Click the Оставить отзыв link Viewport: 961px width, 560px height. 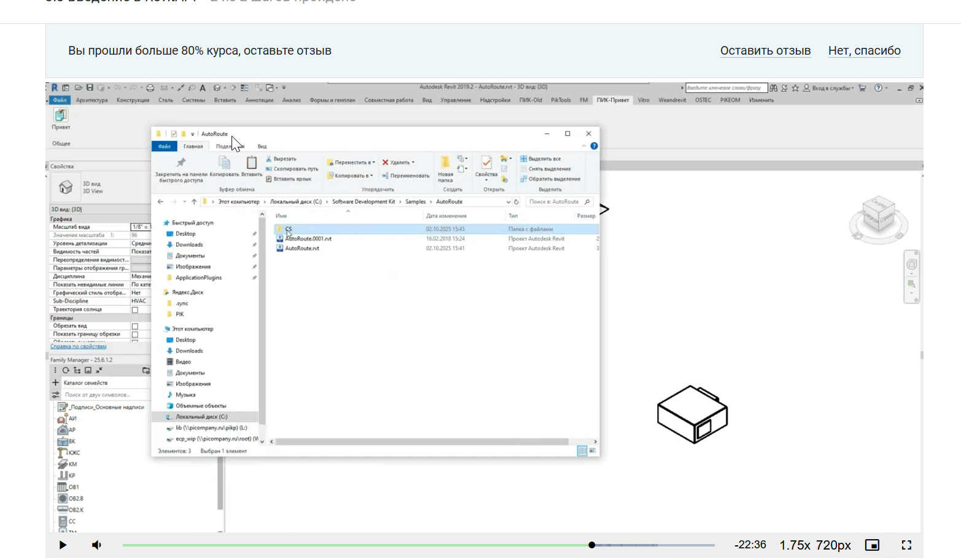tap(765, 51)
